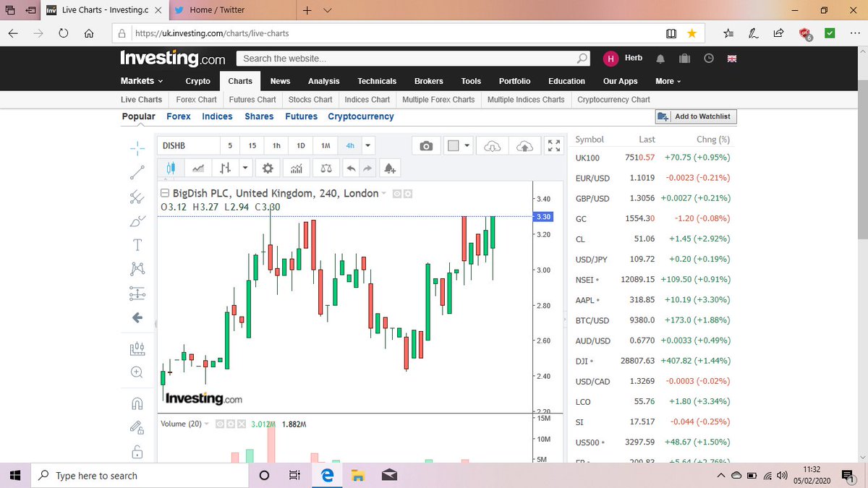Expand the More menu
The width and height of the screenshot is (868, 488).
(x=668, y=81)
